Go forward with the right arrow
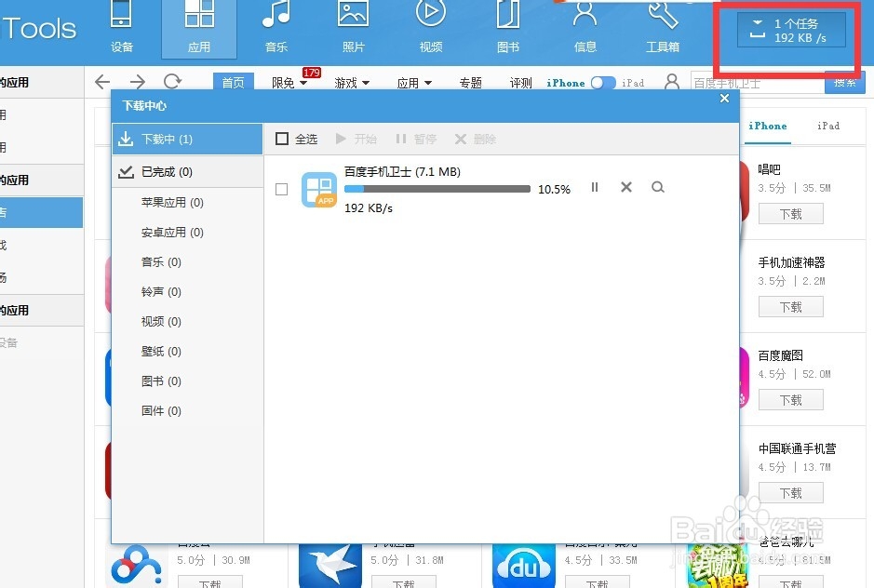This screenshot has width=874, height=588. click(x=137, y=82)
